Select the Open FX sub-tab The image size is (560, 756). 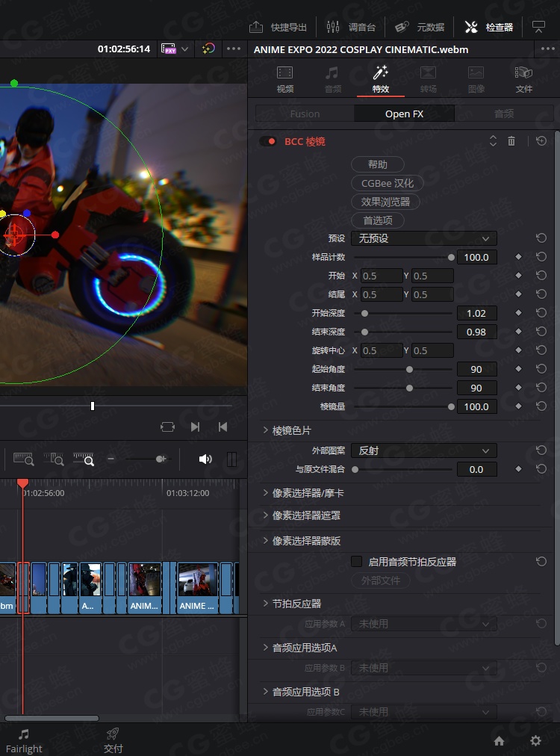click(405, 114)
